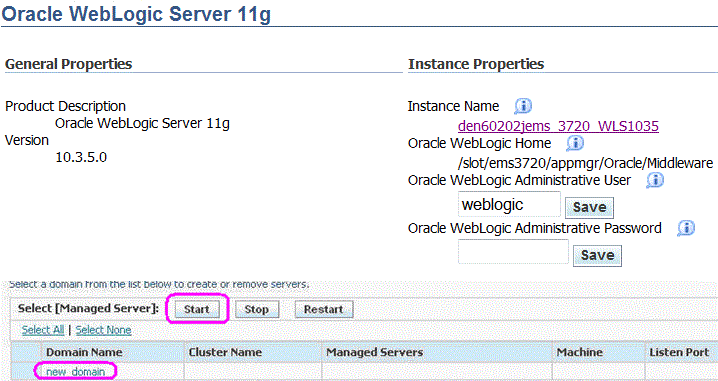The width and height of the screenshot is (718, 381).
Task: Click the Product Description label
Action: tap(65, 106)
